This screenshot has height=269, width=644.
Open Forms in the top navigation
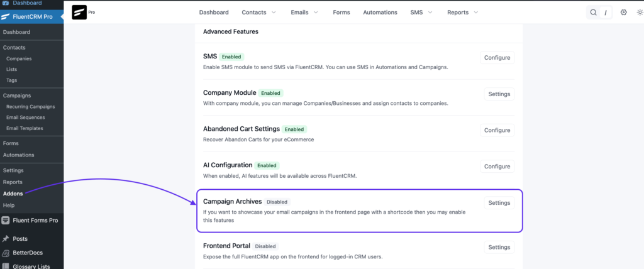pos(341,13)
